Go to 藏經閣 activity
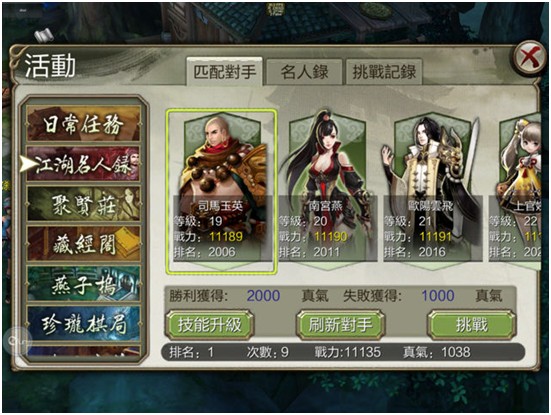The height and width of the screenshot is (415, 551). coord(83,244)
